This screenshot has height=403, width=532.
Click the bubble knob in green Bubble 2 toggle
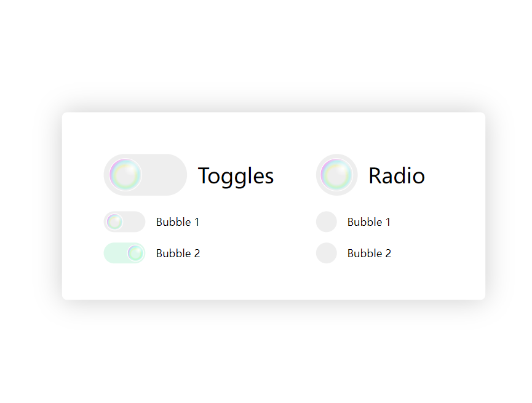point(135,253)
